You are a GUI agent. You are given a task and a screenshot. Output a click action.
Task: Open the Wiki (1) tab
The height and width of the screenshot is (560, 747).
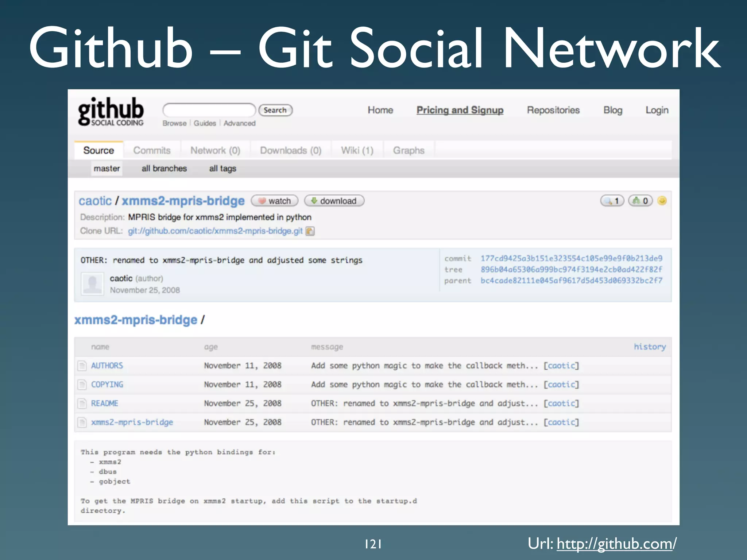pyautogui.click(x=357, y=150)
